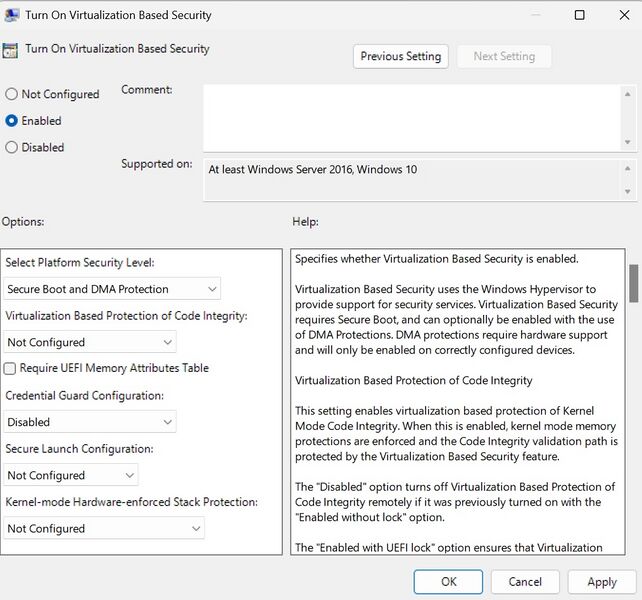Open the Credential Guard Configuration dropdown
Image resolution: width=642 pixels, height=600 pixels.
(90, 422)
